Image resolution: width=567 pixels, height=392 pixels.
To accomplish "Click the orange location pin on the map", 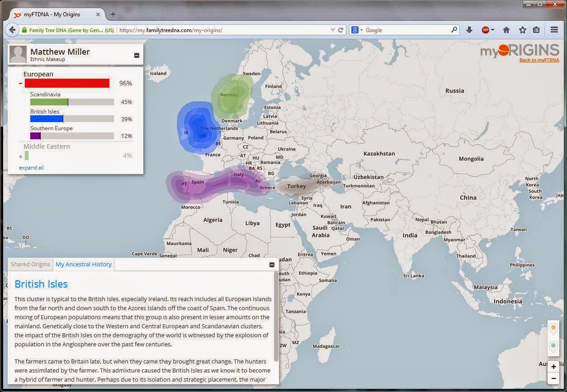I will [553, 327].
